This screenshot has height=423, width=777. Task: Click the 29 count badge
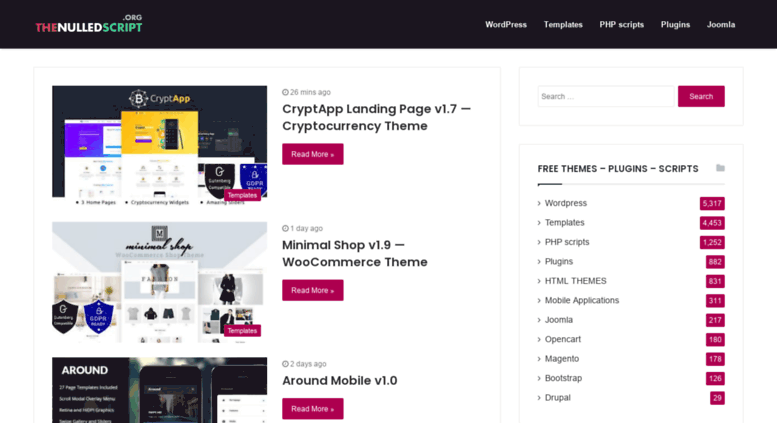coord(717,398)
